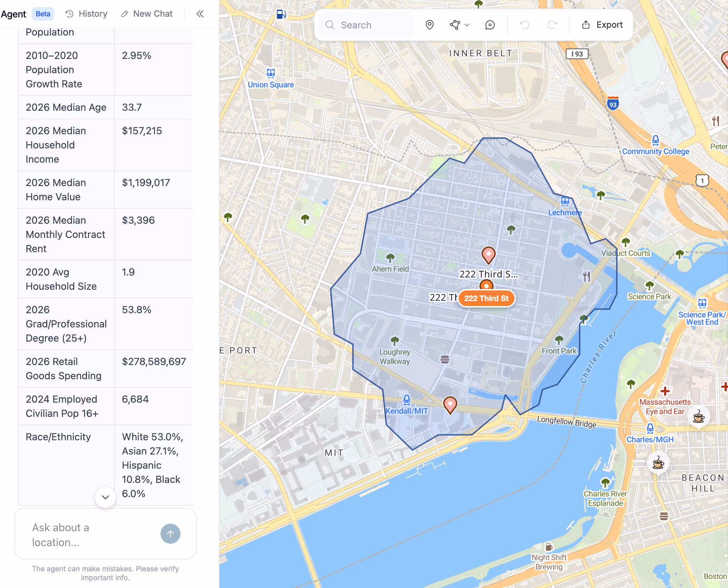
Task: Click '2026 Median Age' row label
Action: (66, 108)
